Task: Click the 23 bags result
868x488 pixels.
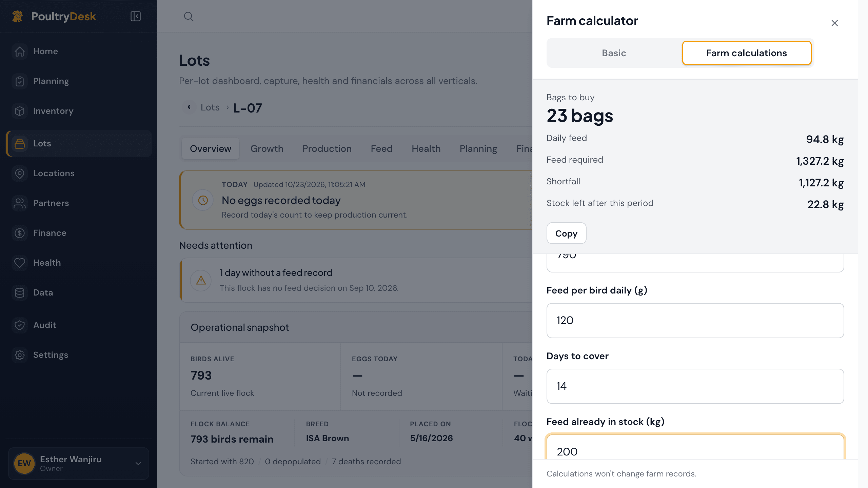Action: 580,116
